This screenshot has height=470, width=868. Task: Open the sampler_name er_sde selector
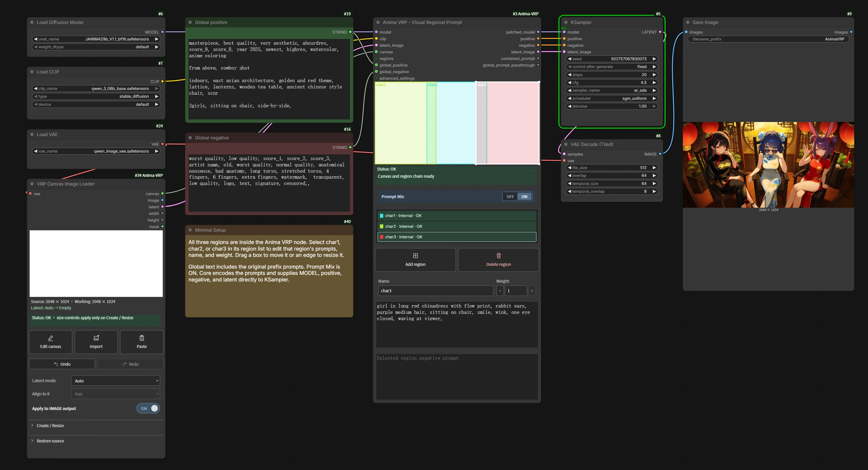[612, 90]
